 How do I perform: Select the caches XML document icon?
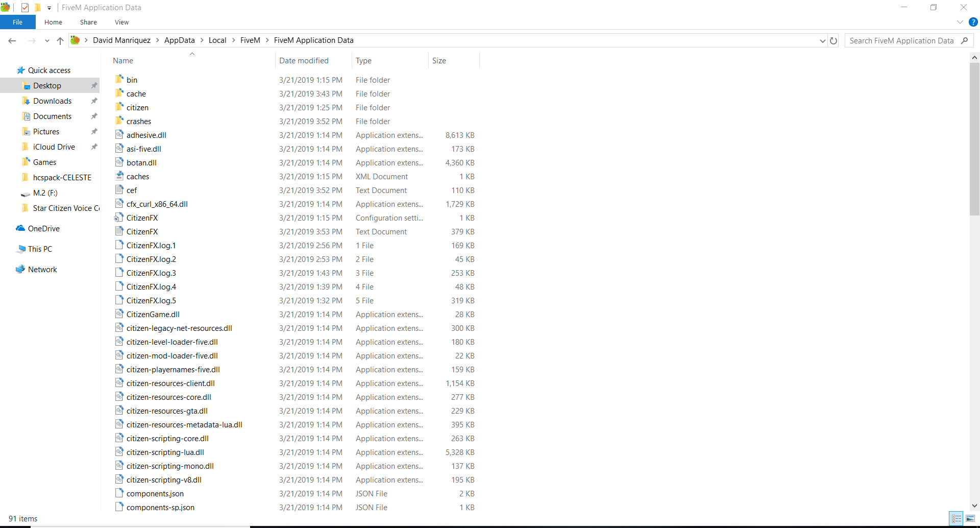click(x=119, y=176)
